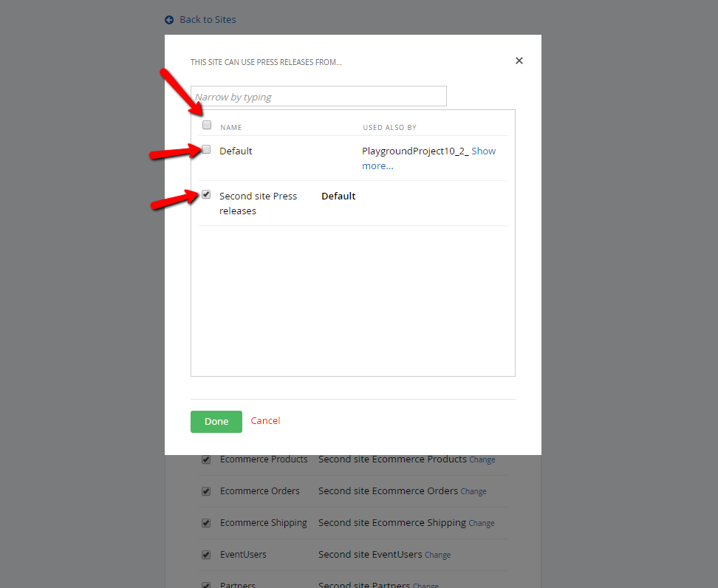
Task: Click the green Done button
Action: tap(216, 420)
